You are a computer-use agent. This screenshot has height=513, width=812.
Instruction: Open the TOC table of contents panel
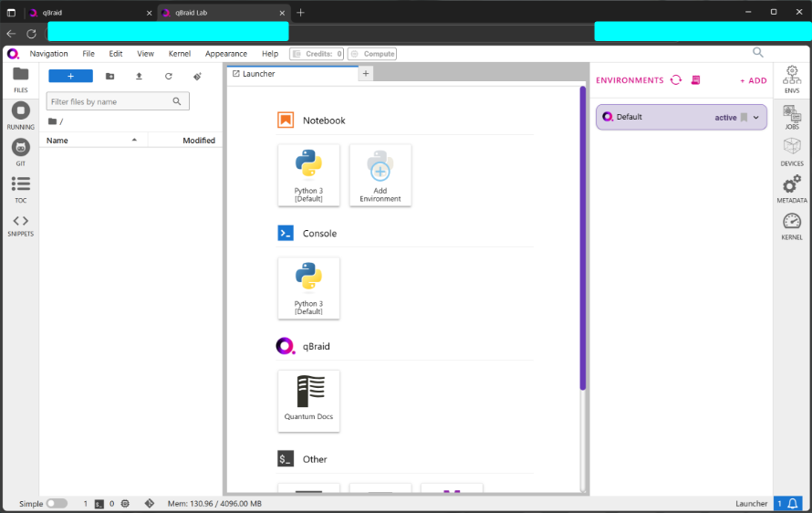point(21,190)
